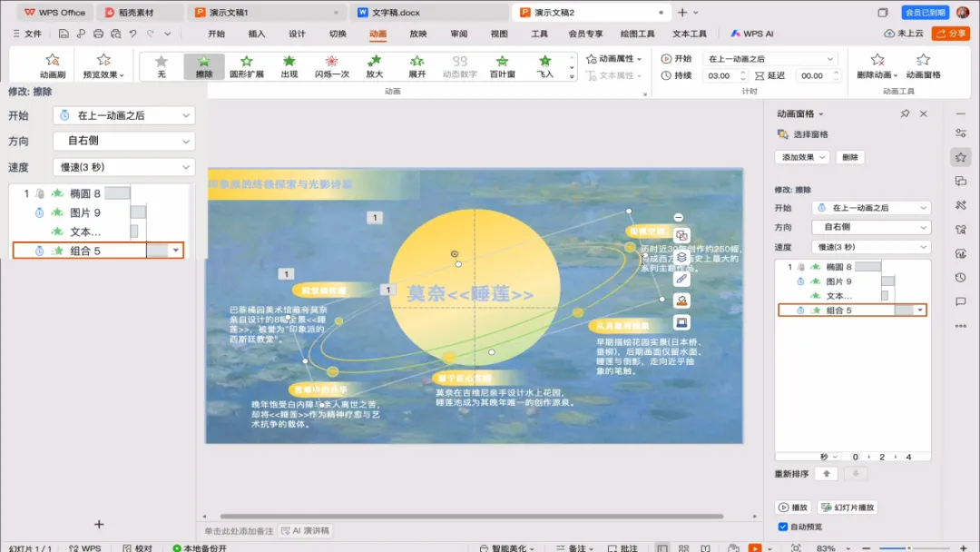This screenshot has height=552, width=980.
Task: Click the 持续 duration stepper arrows
Action: [x=743, y=75]
